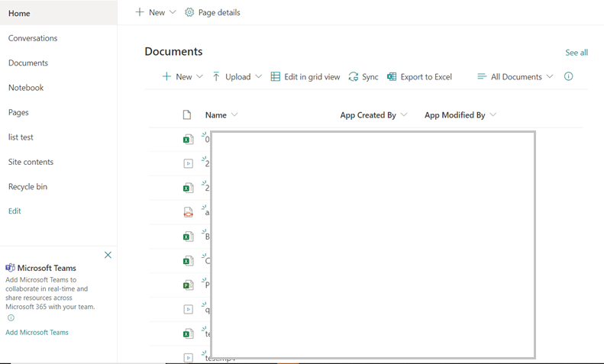Click the Microsoft Teams logo icon
The width and height of the screenshot is (604, 364).
point(11,267)
